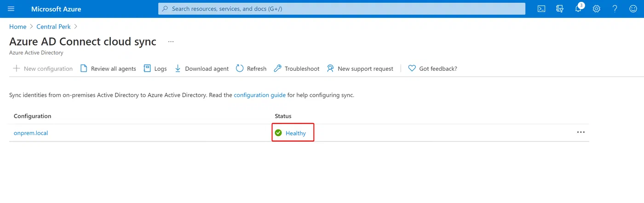Click the Refresh circular arrow icon

[x=240, y=68]
